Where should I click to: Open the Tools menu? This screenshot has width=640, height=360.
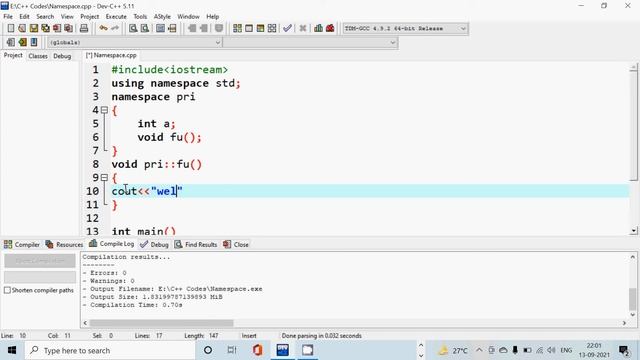pyautogui.click(x=140, y=17)
